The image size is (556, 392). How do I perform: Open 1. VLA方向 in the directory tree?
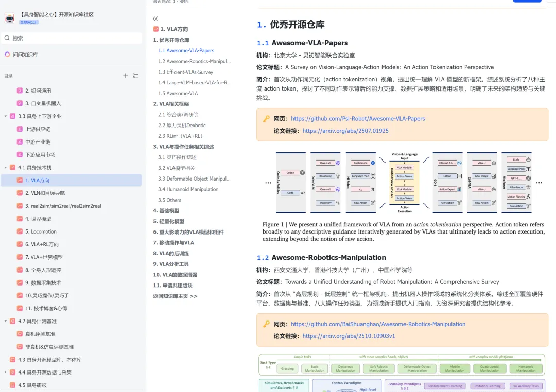pyautogui.click(x=71, y=180)
